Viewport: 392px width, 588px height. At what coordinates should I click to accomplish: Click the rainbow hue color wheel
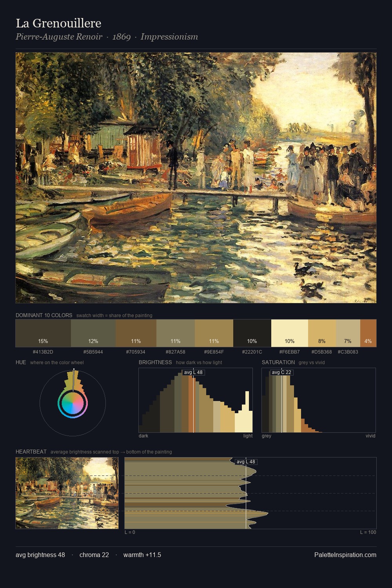pyautogui.click(x=73, y=403)
